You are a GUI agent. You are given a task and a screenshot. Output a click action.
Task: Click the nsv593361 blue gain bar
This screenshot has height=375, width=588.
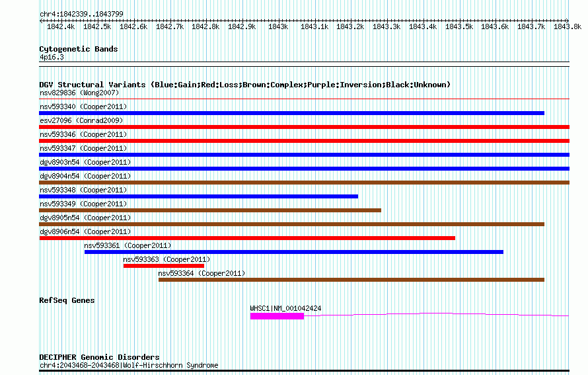click(x=294, y=252)
